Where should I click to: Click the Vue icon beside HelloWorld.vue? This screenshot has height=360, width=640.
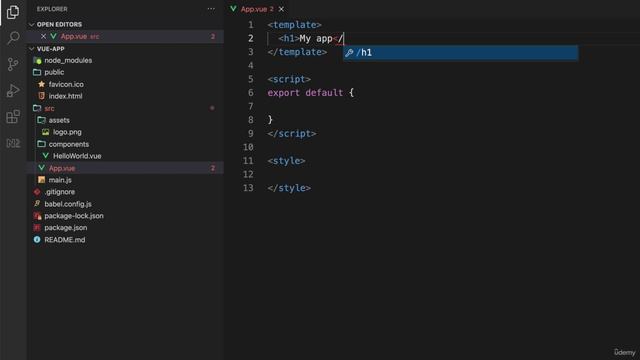tap(45, 156)
